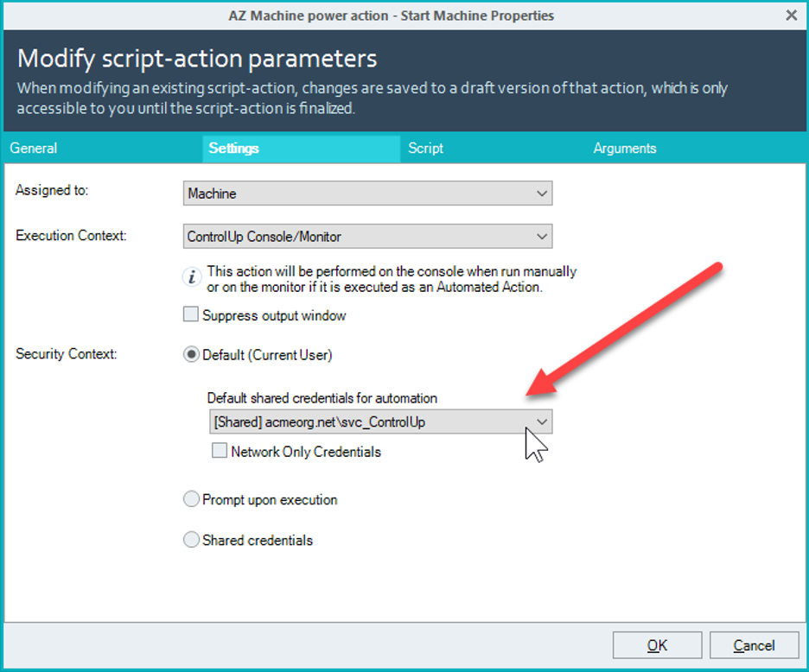This screenshot has width=809, height=672.
Task: Click the Security Context label
Action: [66, 354]
